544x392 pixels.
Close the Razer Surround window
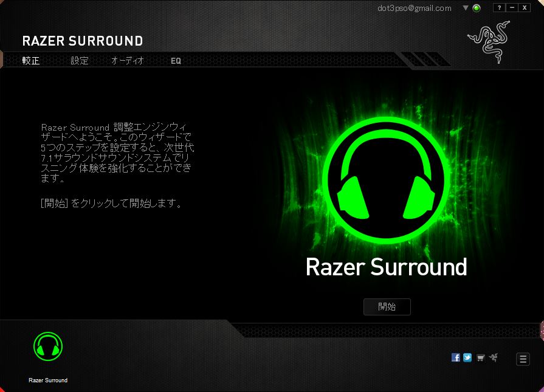tap(525, 8)
